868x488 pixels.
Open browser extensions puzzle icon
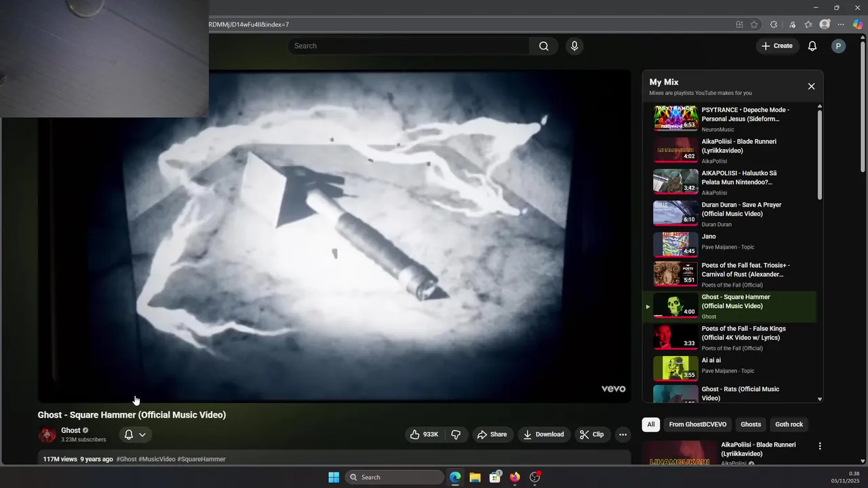(773, 24)
